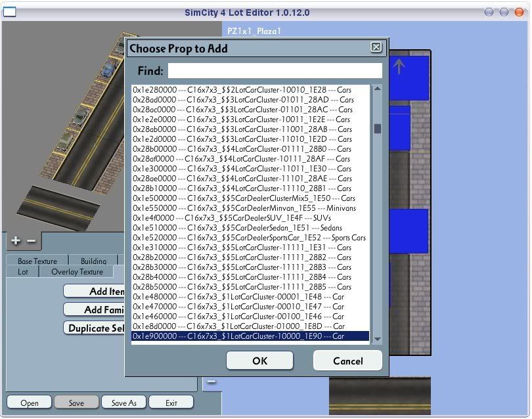Zoom in with the plus icon
532x419 pixels.
pos(16,240)
